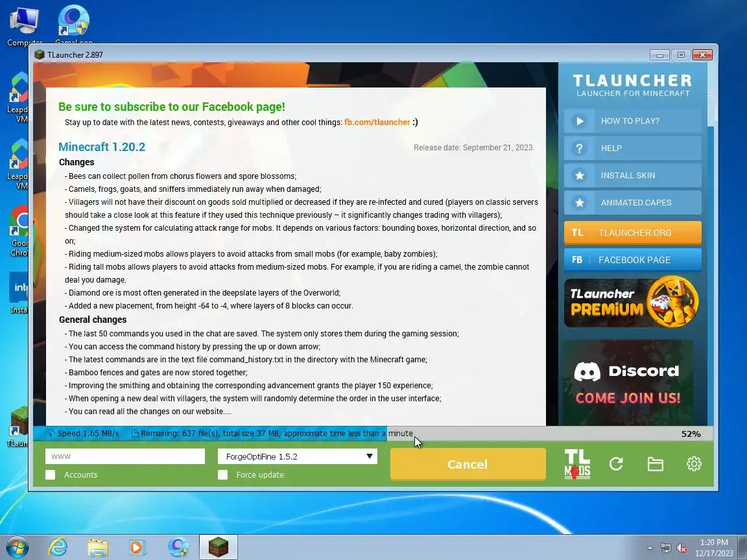The image size is (747, 560).
Task: Open the game folder icon
Action: (x=655, y=464)
